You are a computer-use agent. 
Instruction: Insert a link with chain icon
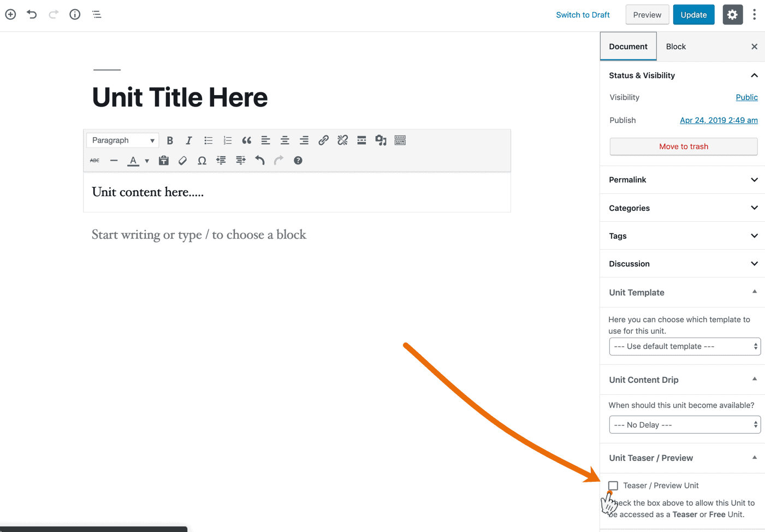[x=323, y=140]
